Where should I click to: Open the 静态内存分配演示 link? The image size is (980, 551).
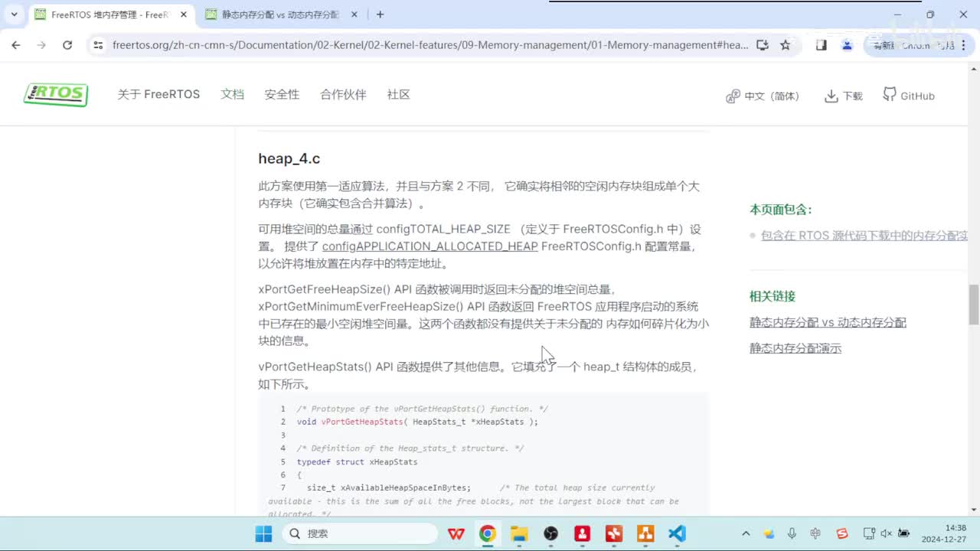[x=795, y=348]
